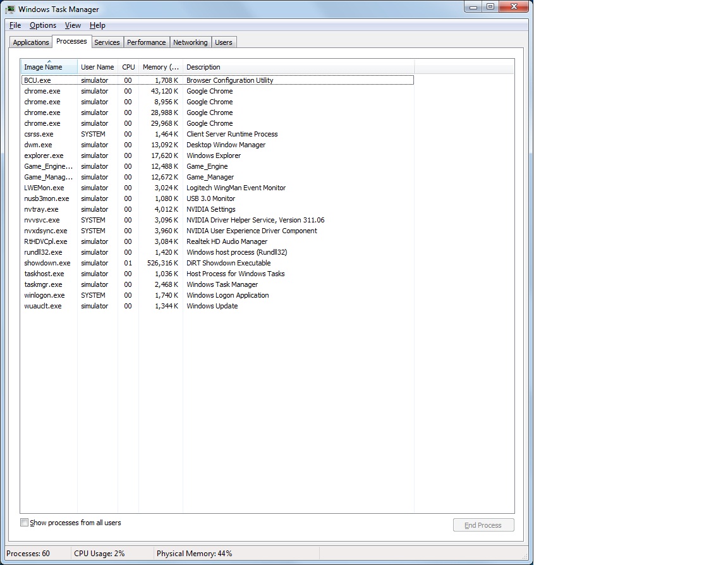Minimize the Task Manager window

click(473, 7)
